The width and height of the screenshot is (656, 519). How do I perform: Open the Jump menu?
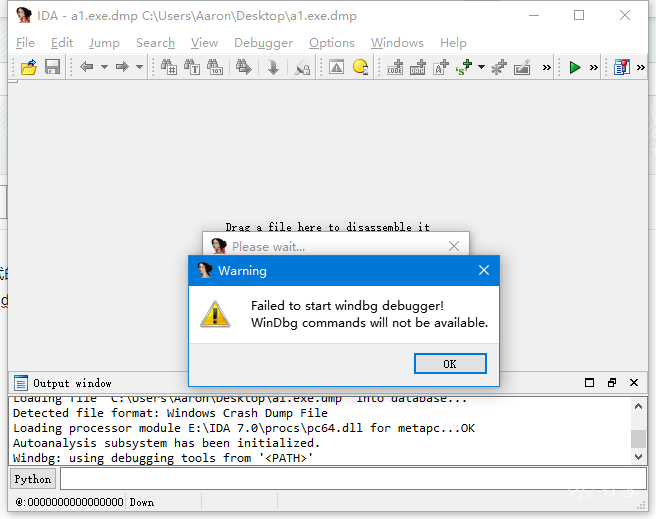coord(104,43)
